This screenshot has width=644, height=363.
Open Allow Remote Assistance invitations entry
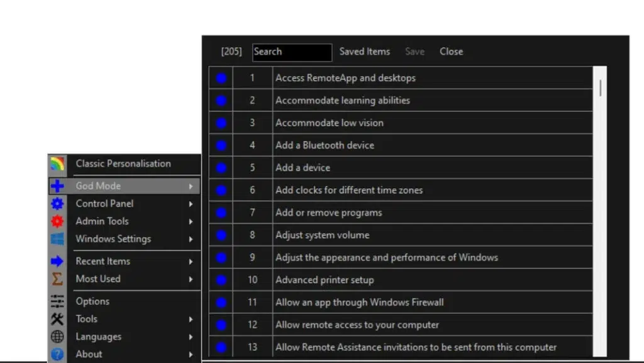click(416, 347)
